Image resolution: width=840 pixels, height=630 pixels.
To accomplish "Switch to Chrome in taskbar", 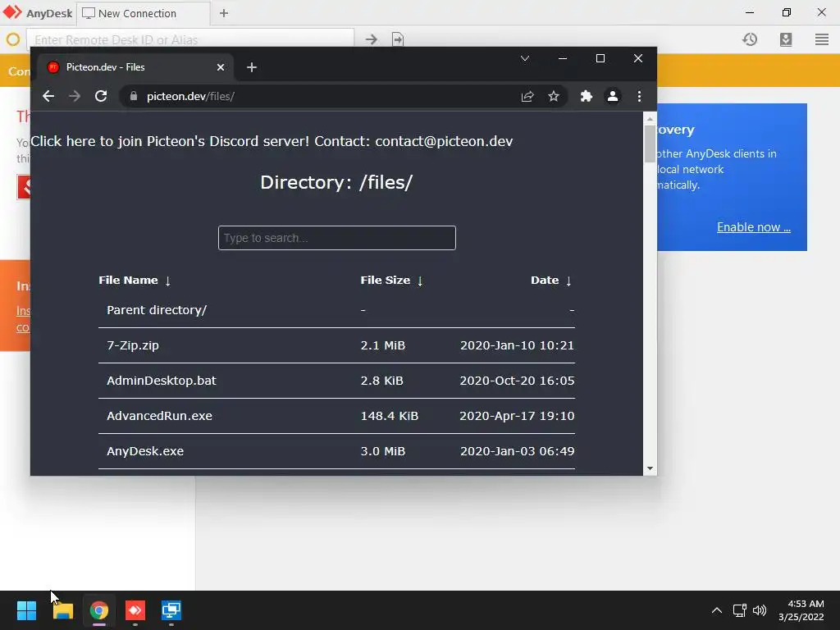I will (x=99, y=610).
